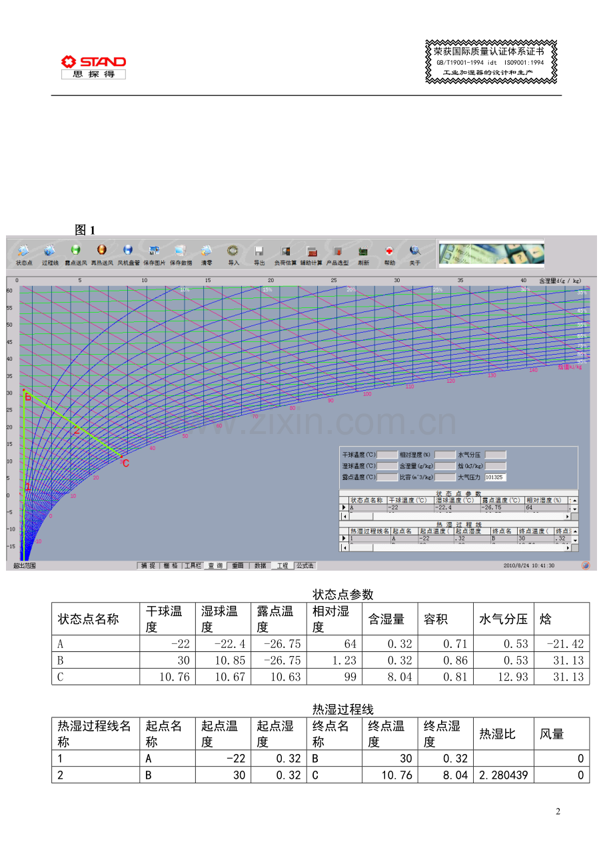The image size is (613, 868).
Task: Click the 湿球温度 wet bulb input field
Action: click(387, 466)
